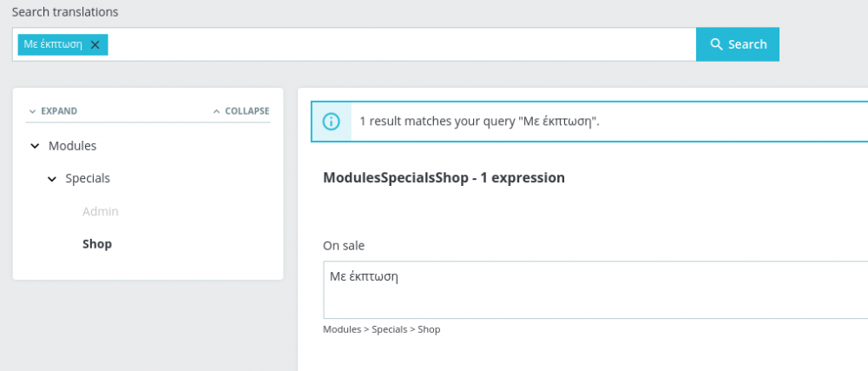This screenshot has height=371, width=868.
Task: Open the Admin domain under Specials
Action: pos(101,211)
